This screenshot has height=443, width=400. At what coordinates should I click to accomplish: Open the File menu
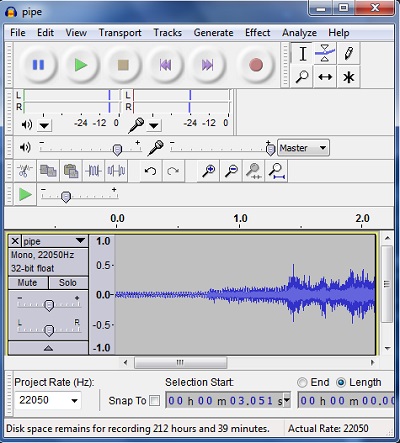coord(18,33)
